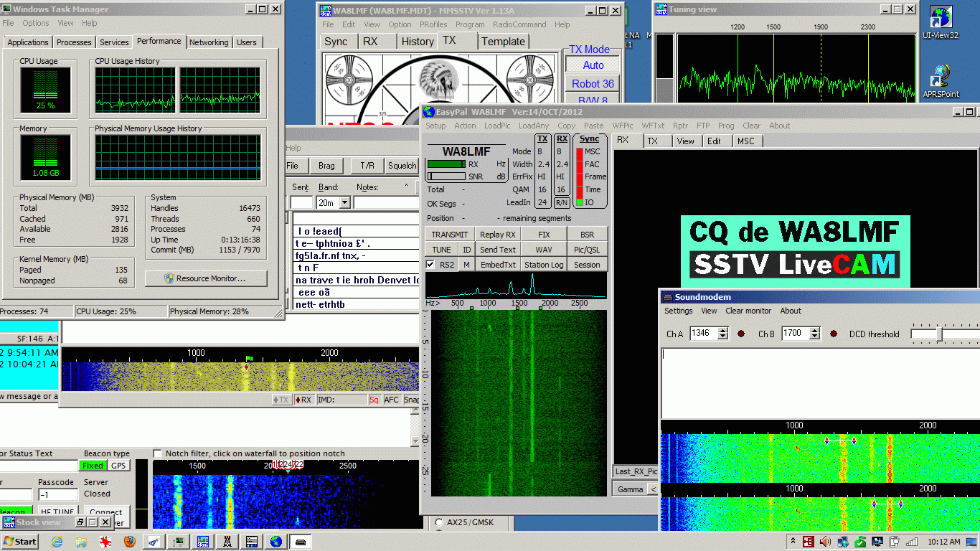Click the network globe tray icon

click(842, 542)
